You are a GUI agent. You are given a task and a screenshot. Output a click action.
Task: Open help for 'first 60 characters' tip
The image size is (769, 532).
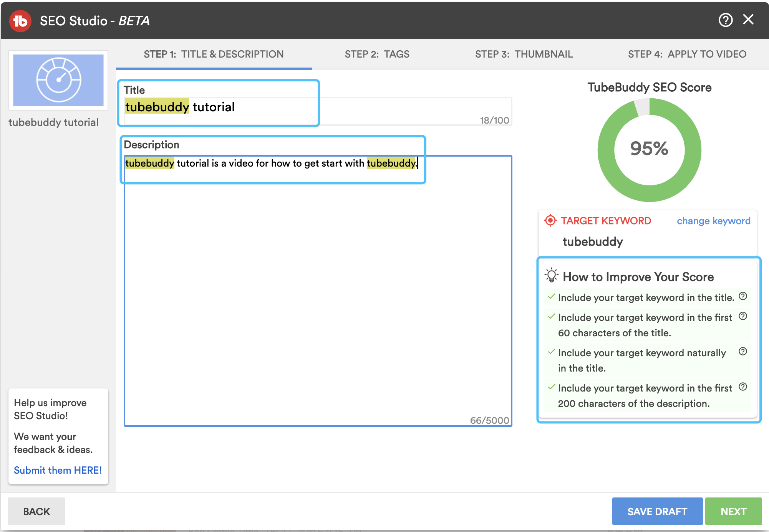[x=743, y=316]
